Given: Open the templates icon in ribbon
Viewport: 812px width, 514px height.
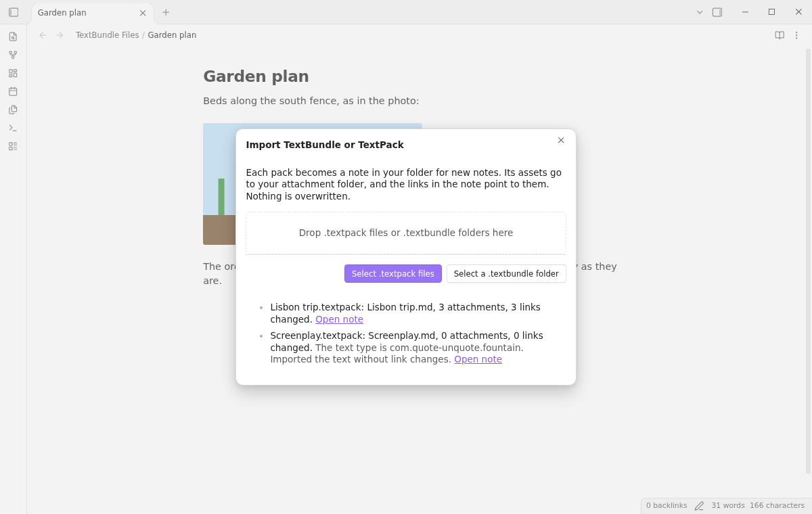Looking at the screenshot, I should pyautogui.click(x=13, y=110).
